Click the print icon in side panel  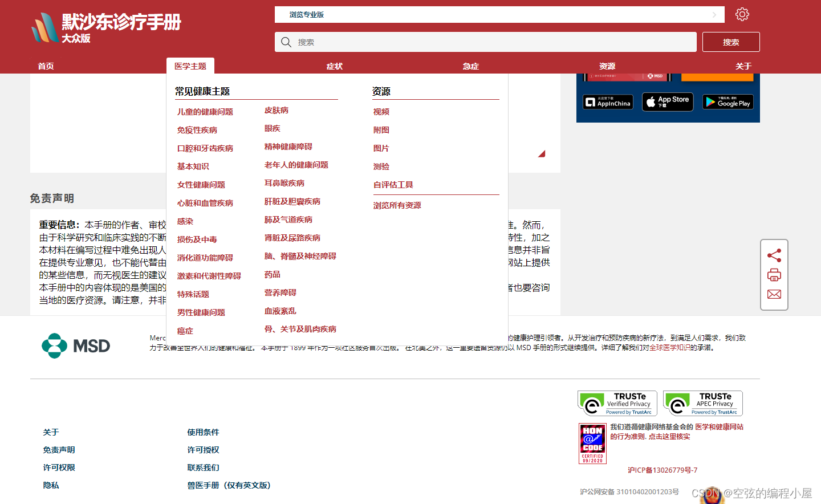774,275
